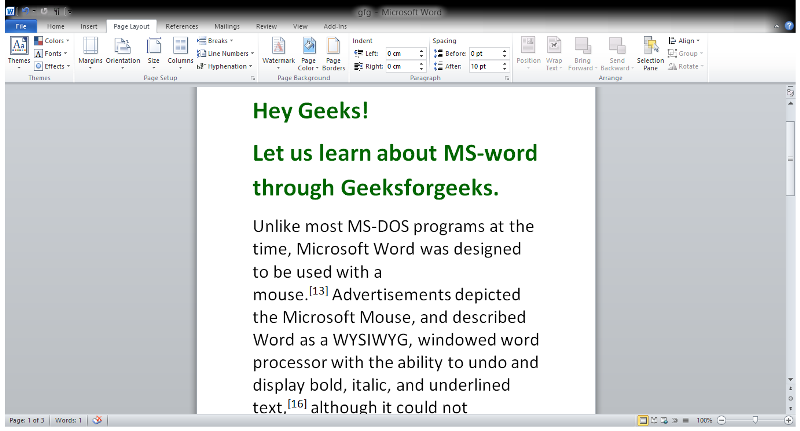Viewport: 800px width, 431px height.
Task: Open the Add-Ins tab
Action: pos(335,27)
